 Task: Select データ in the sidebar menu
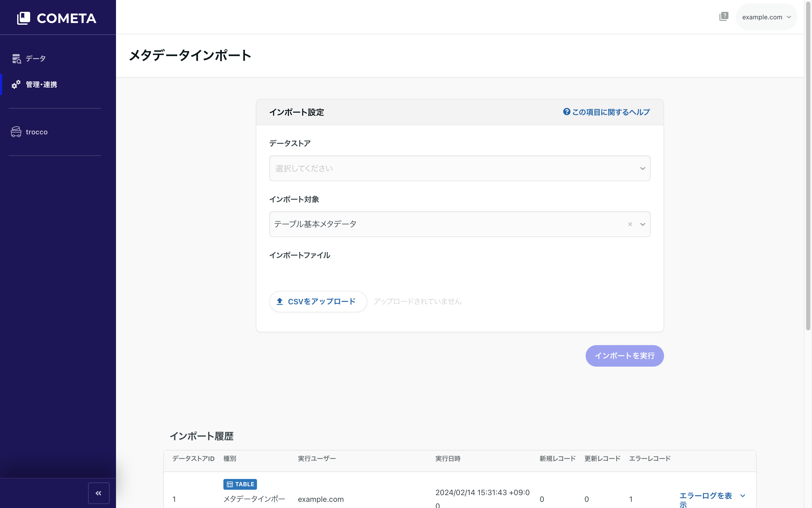click(35, 59)
